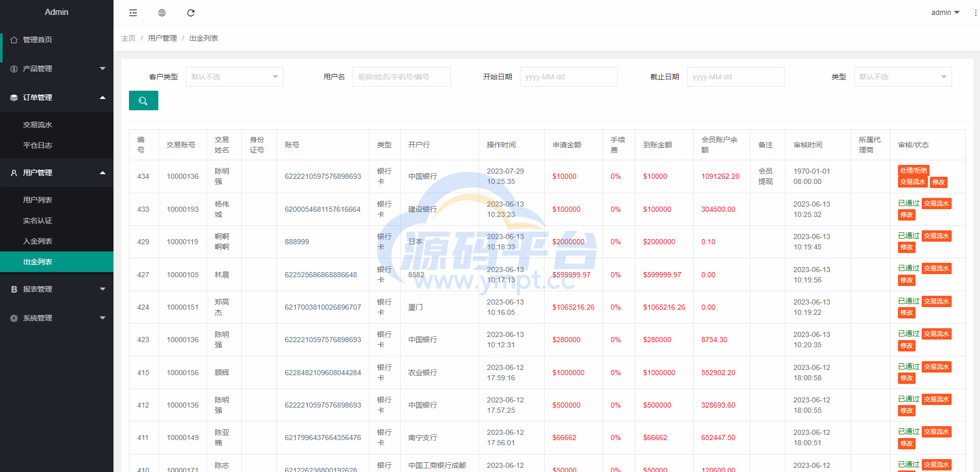Click 修改 button for record 423
This screenshot has width=980, height=472.
pos(907,346)
